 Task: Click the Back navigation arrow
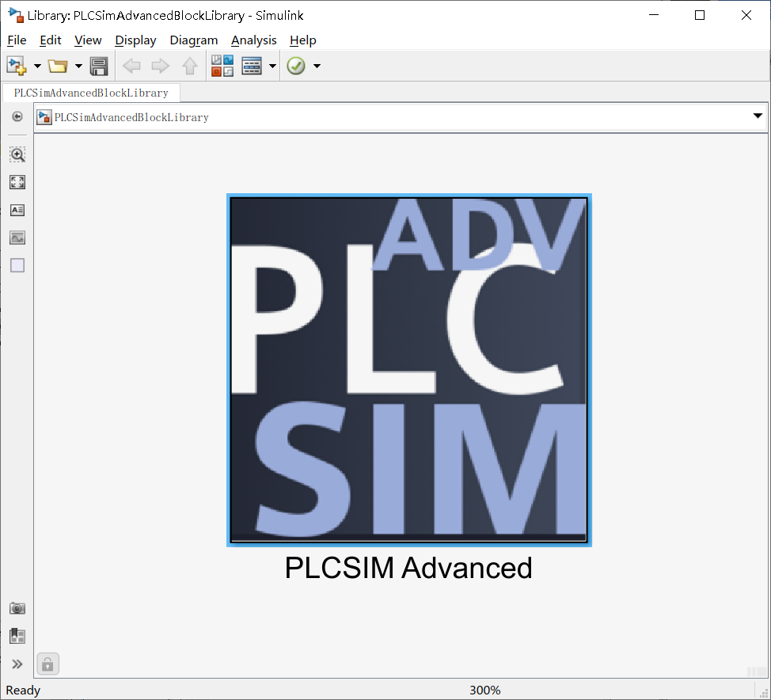(131, 66)
